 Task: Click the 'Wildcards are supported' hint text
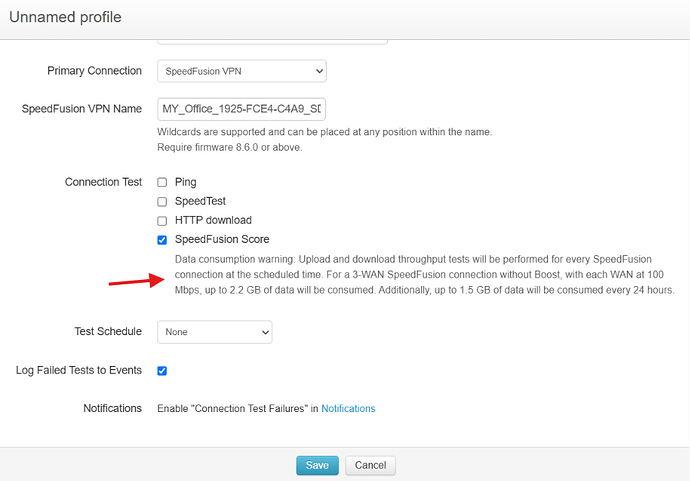click(x=325, y=132)
